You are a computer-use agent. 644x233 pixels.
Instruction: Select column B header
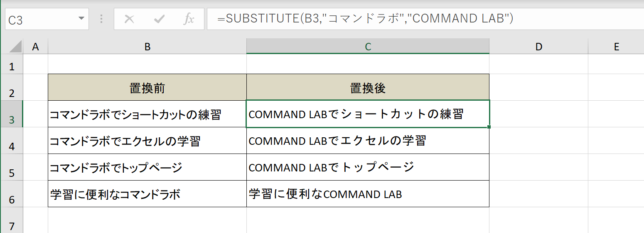(x=147, y=47)
